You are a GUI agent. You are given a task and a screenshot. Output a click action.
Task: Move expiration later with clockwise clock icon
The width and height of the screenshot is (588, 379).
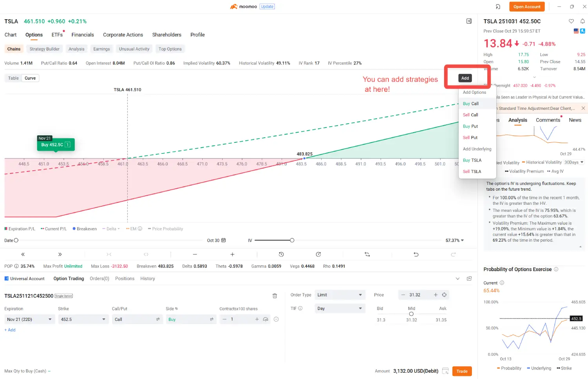click(x=318, y=254)
